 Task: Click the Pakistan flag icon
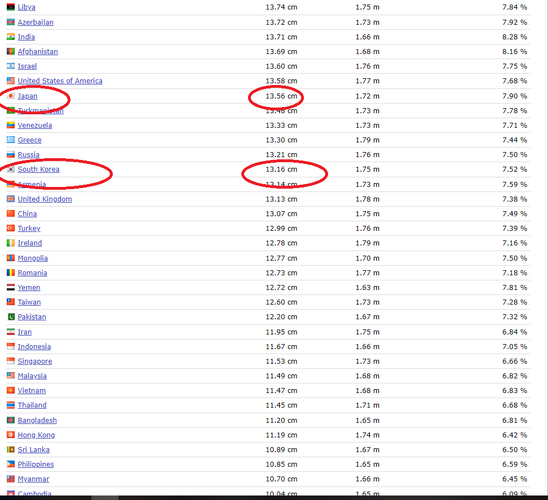coord(11,317)
